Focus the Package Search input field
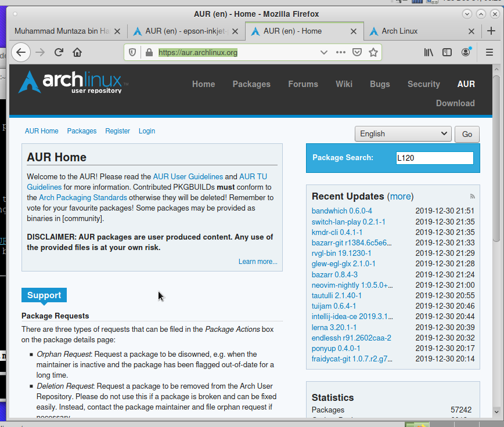The height and width of the screenshot is (427, 504). point(434,158)
